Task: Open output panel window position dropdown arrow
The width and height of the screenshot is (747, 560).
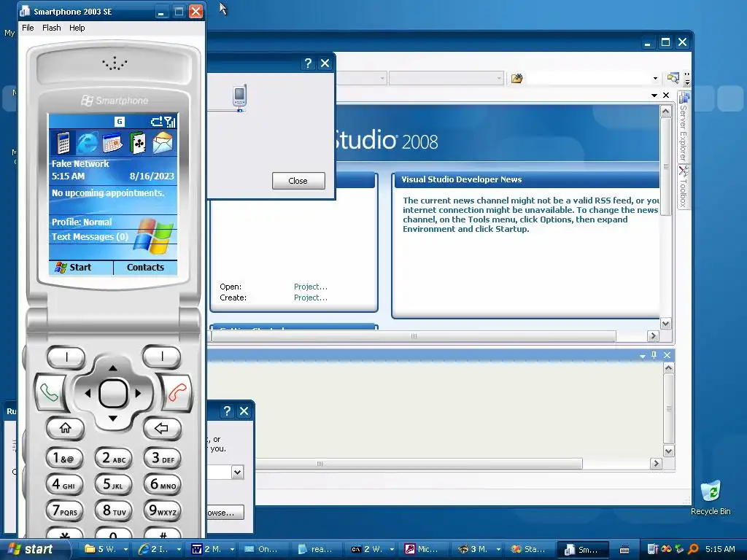Action: (643, 356)
